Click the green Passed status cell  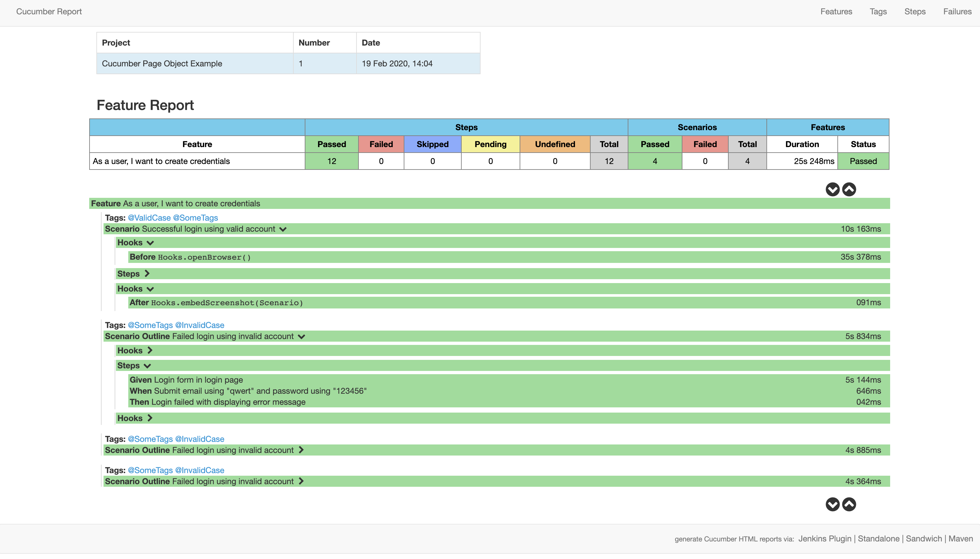863,161
